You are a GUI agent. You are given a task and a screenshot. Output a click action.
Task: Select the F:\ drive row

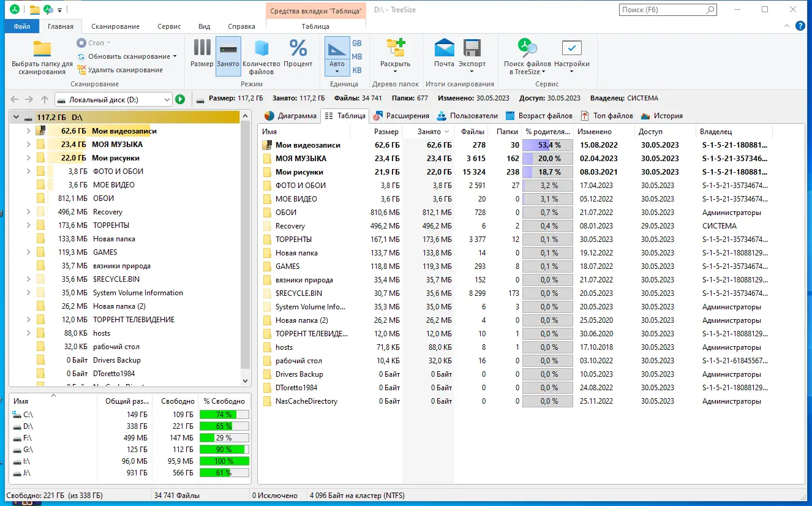pos(130,438)
